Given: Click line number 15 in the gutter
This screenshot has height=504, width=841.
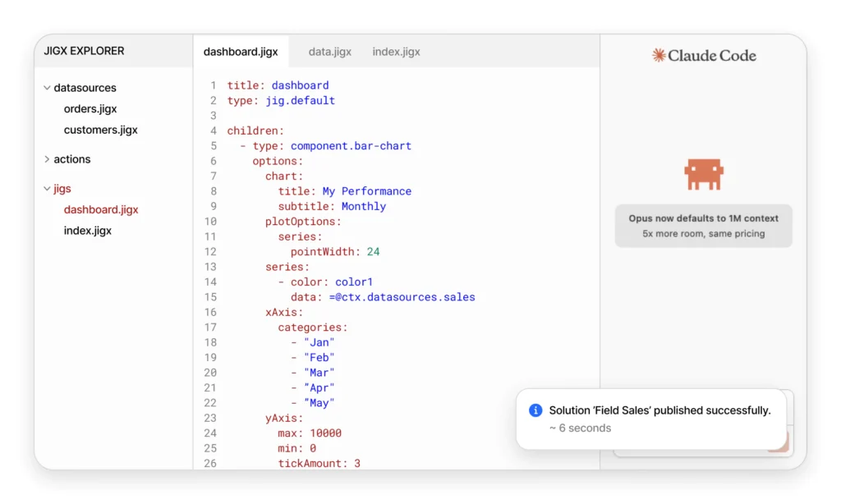Looking at the screenshot, I should [x=210, y=297].
